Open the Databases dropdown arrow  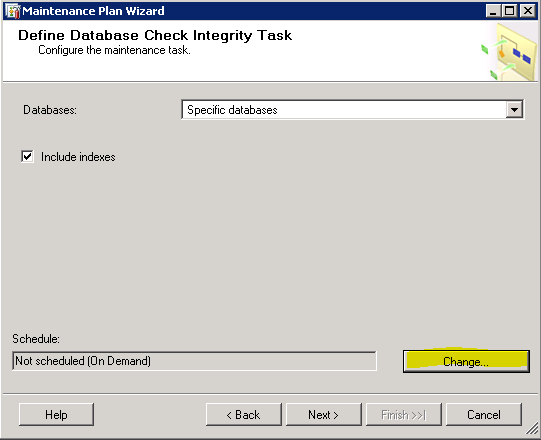(514, 110)
